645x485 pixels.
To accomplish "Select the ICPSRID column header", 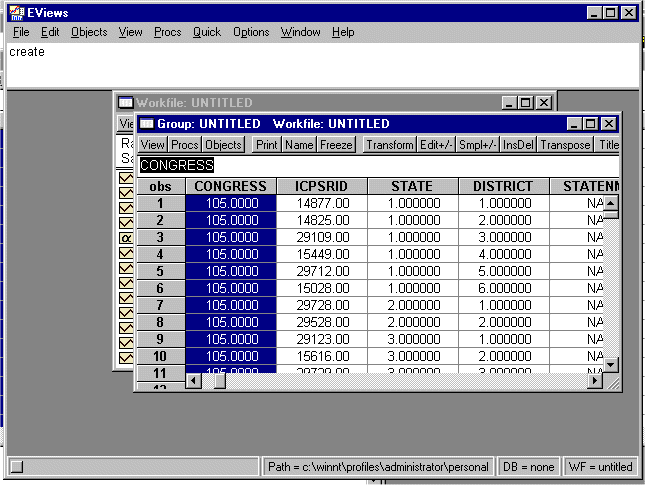I will pos(321,186).
